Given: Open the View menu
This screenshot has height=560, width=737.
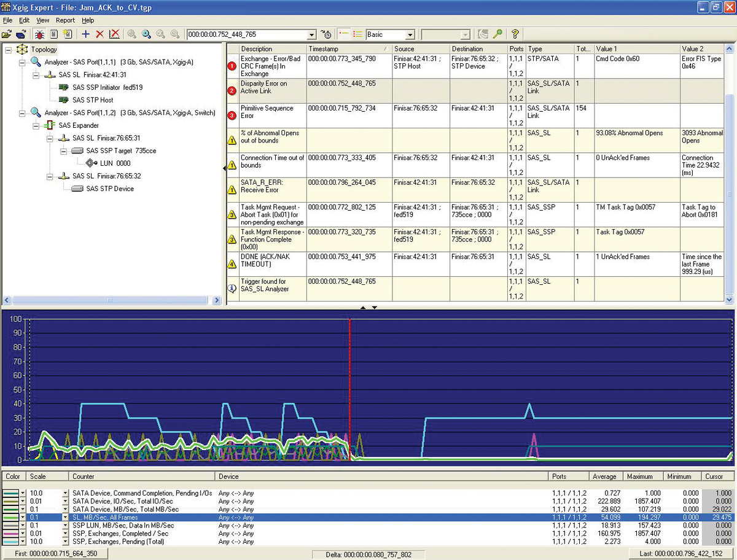Looking at the screenshot, I should pos(42,20).
